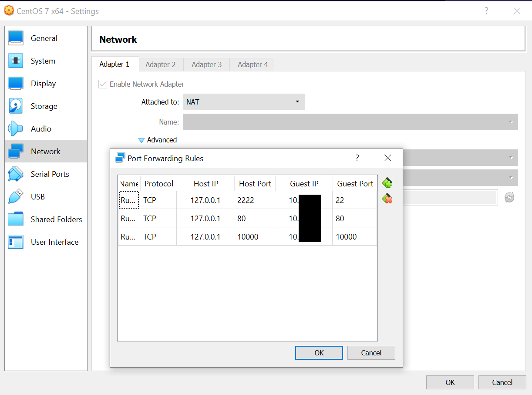The image size is (532, 395).
Task: Select rule name cell in 10000 row
Action: click(x=129, y=237)
